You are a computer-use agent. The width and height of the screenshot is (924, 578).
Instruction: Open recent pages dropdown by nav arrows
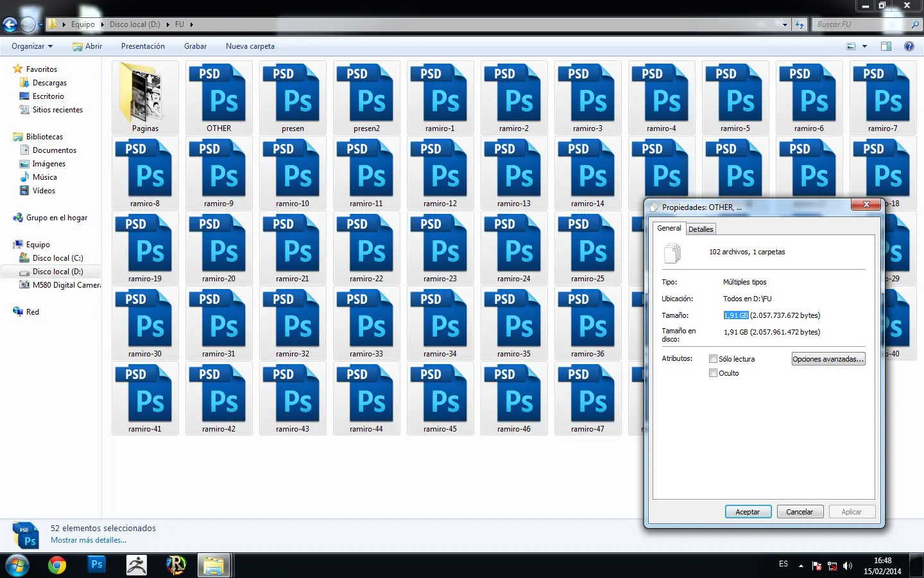point(40,25)
